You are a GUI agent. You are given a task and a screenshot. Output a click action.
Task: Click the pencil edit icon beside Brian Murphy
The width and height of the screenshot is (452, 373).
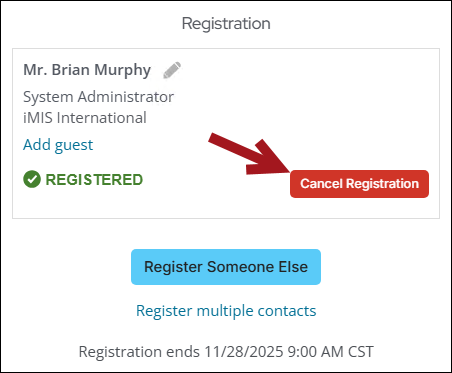[x=172, y=70]
